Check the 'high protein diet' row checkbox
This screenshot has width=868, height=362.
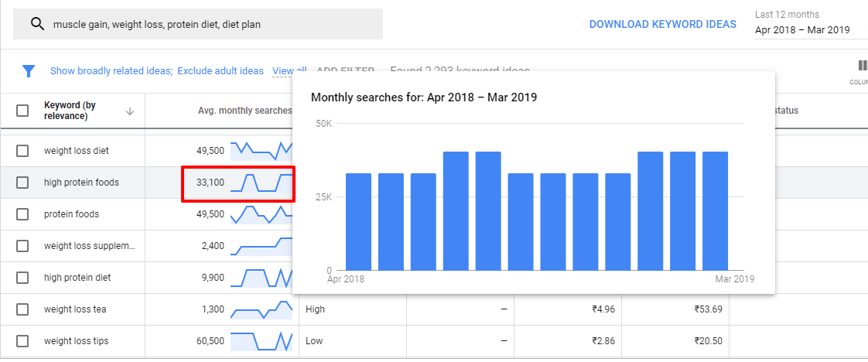click(x=22, y=278)
